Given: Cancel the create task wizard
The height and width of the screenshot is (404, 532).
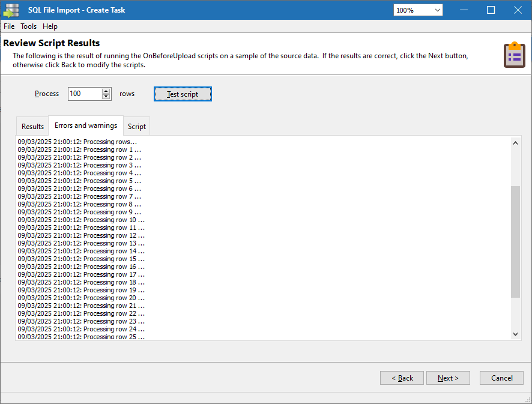Looking at the screenshot, I should tap(501, 378).
